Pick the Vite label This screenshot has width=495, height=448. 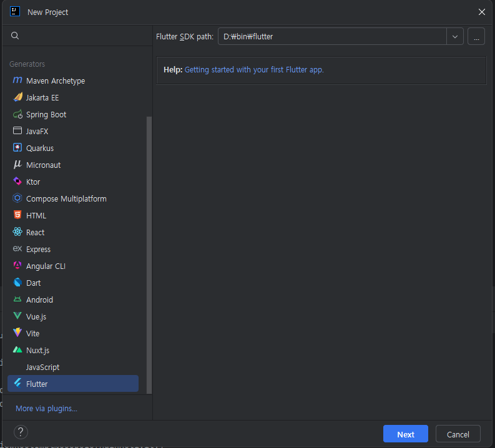click(33, 333)
